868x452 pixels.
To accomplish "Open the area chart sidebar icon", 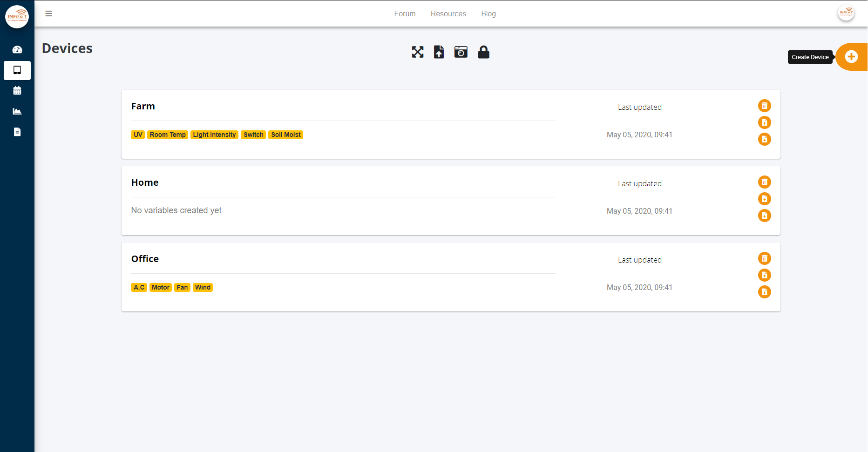I will point(17,111).
